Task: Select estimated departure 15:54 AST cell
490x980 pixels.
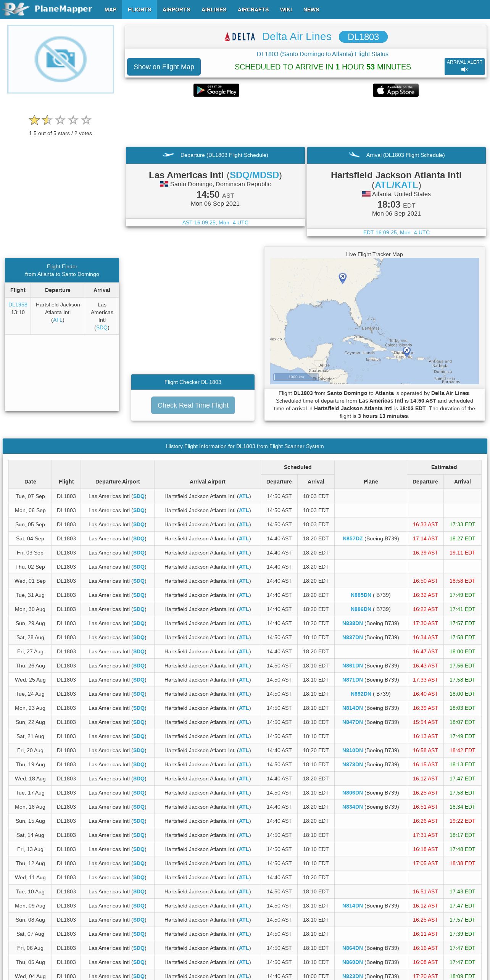Action: click(x=425, y=722)
